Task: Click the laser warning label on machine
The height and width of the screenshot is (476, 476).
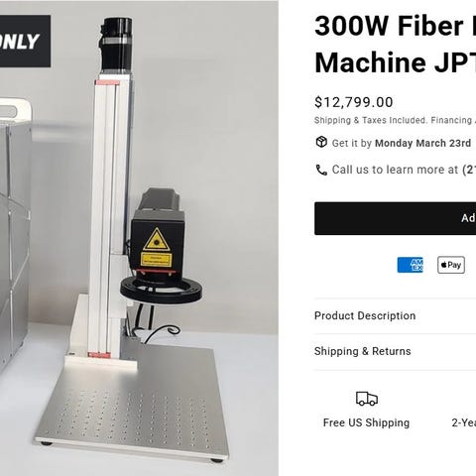Action: point(157,248)
